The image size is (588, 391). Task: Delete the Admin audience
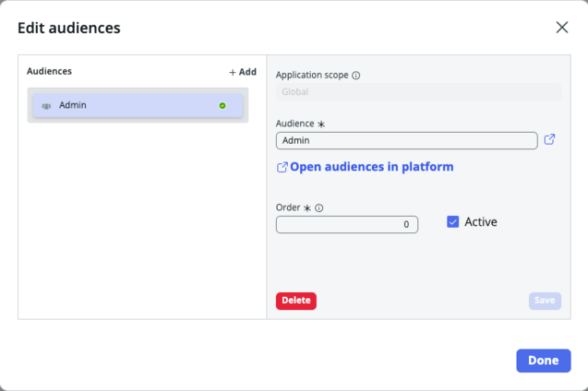point(296,301)
